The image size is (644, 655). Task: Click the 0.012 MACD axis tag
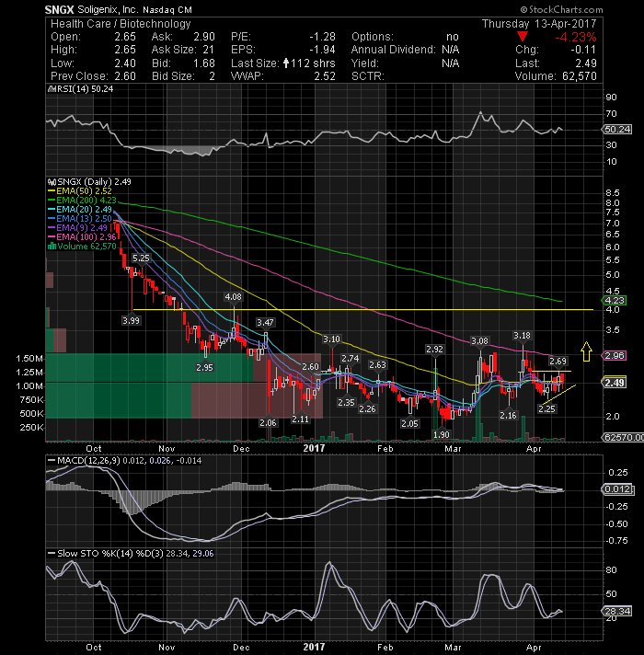point(617,489)
